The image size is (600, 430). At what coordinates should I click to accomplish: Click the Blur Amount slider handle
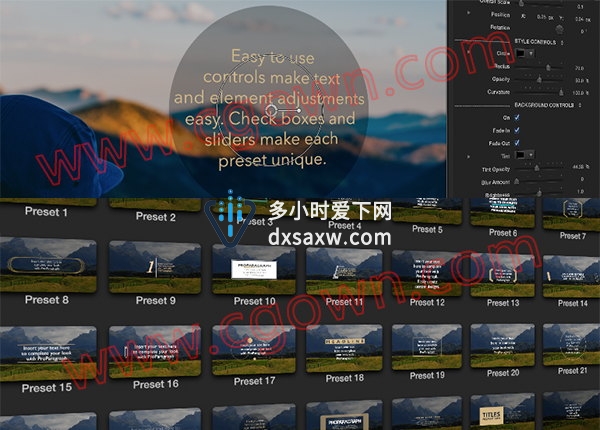pyautogui.click(x=517, y=181)
